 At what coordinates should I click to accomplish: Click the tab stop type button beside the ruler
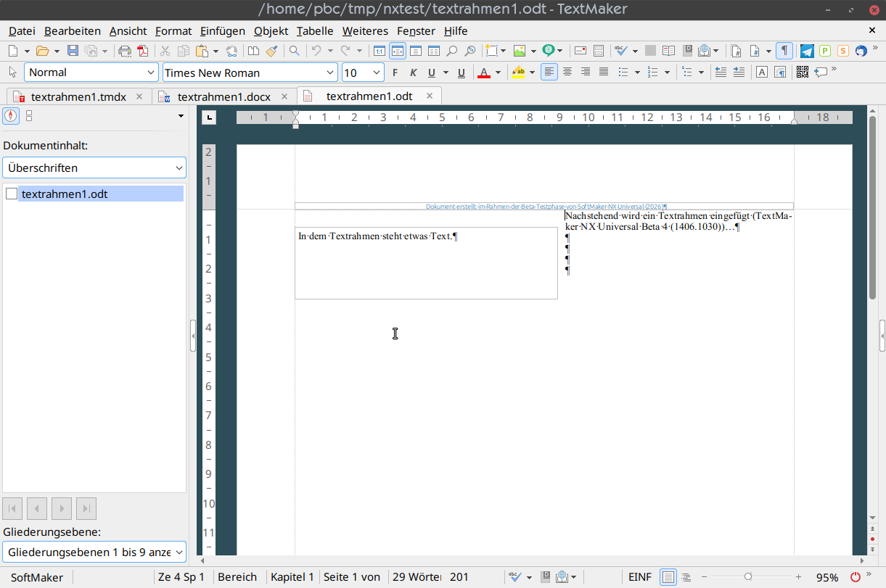208,117
